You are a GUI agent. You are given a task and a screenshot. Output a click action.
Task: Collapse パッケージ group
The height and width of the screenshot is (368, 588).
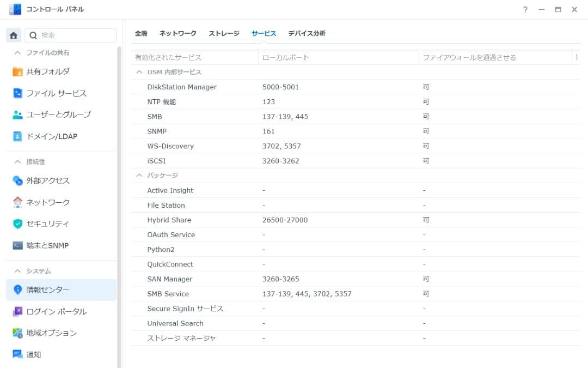[139, 176]
